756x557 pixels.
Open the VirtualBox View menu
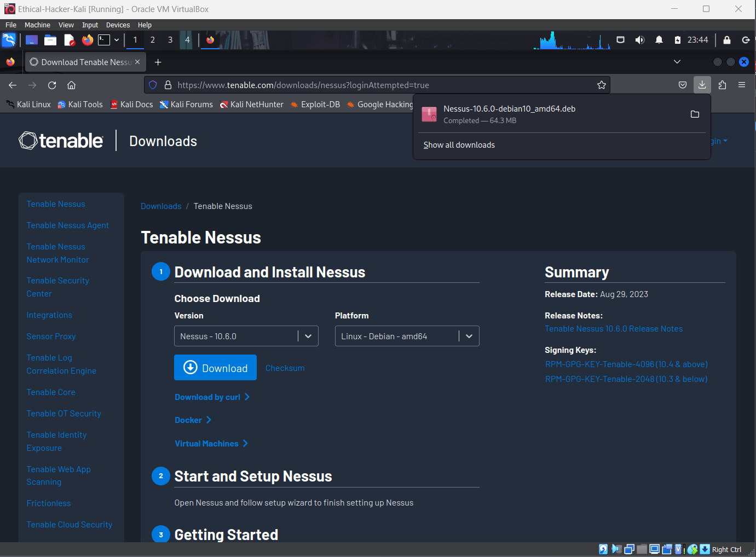point(66,25)
